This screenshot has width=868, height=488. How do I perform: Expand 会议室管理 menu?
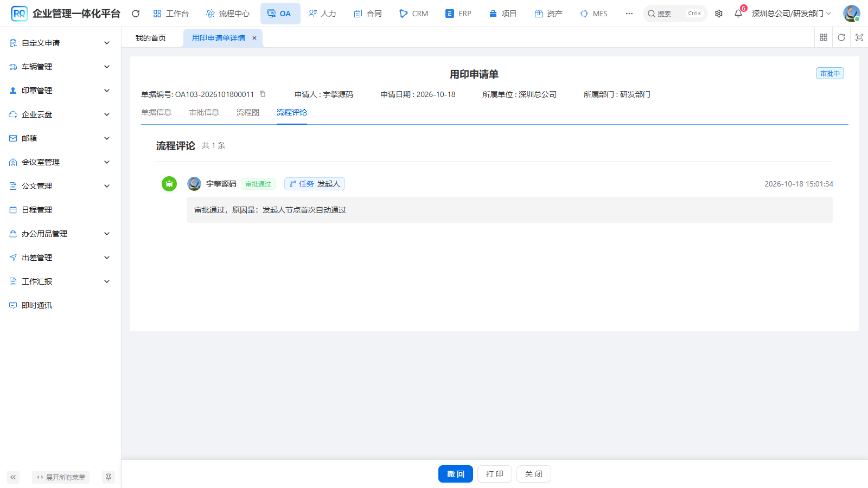click(60, 162)
